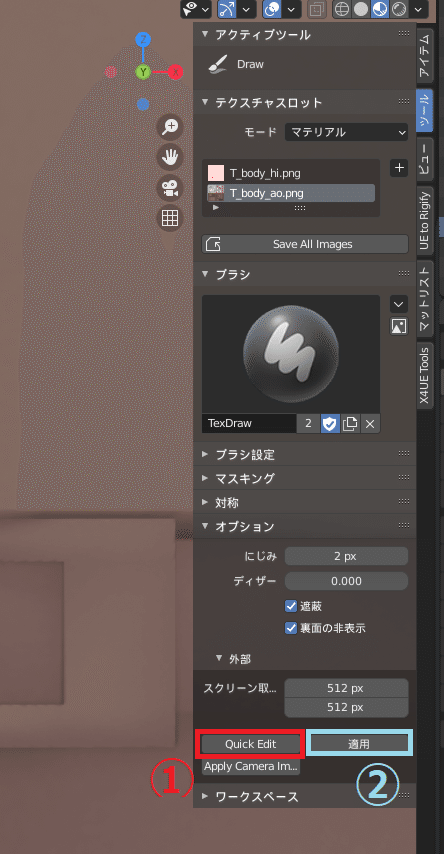This screenshot has width=444, height=854.
Task: Switch to the ビュー sidebar tab
Action: [425, 160]
